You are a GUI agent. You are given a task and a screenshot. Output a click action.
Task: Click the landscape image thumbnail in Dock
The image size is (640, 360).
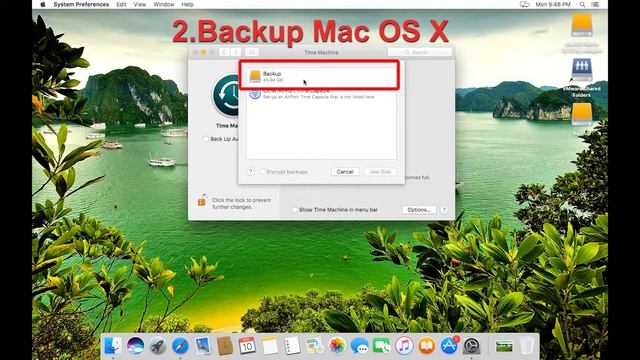[x=504, y=347]
